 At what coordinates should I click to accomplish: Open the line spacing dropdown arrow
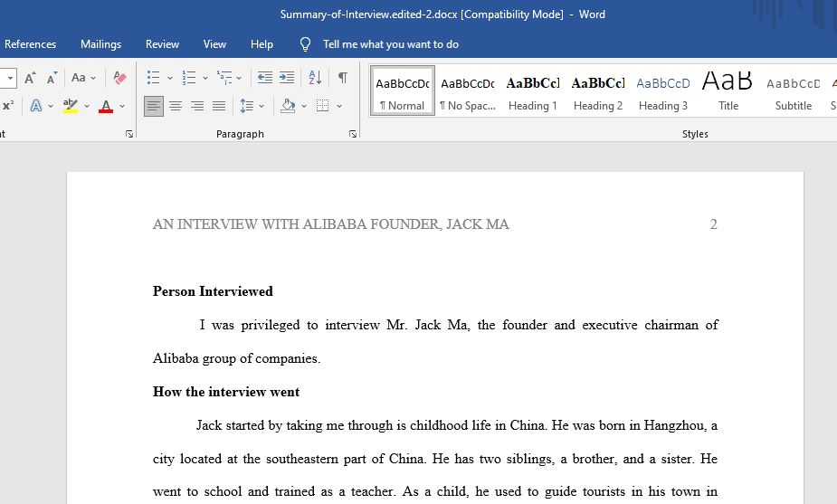tap(262, 106)
